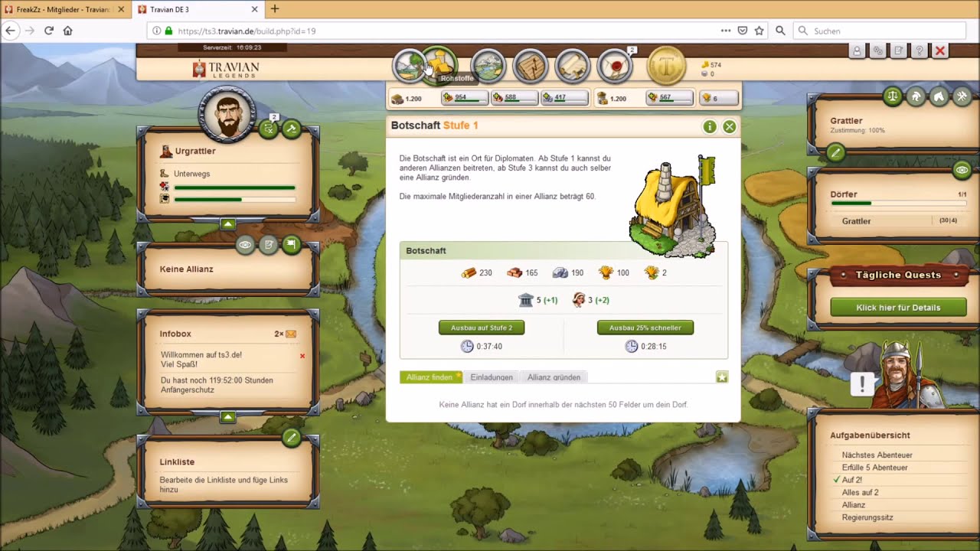Open the Erfülle 5 Abenteuer task

click(x=874, y=468)
